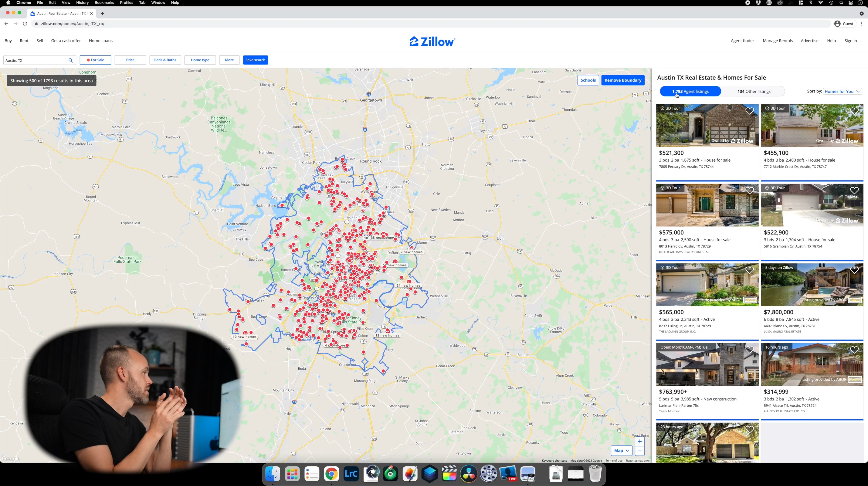
Task: Open the Home type filter
Action: pyautogui.click(x=200, y=60)
